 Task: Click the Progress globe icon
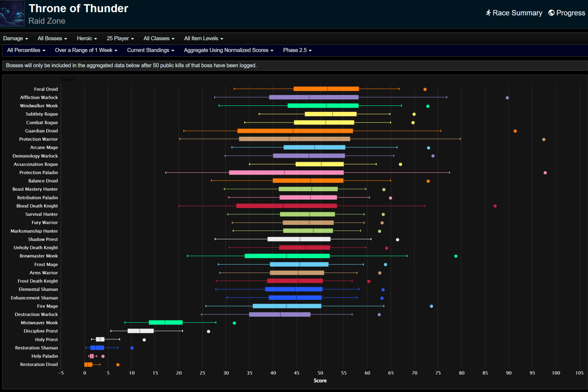point(551,13)
